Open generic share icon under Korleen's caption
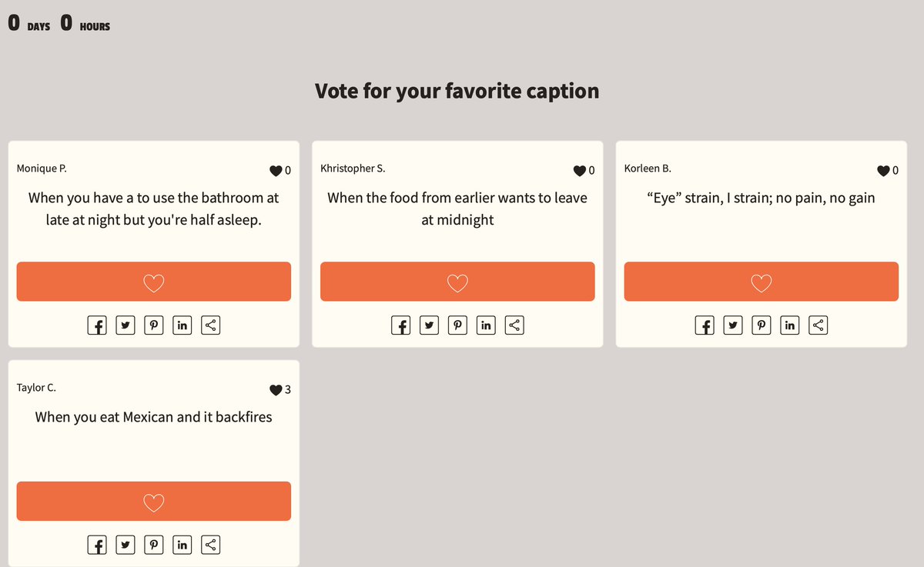Screen dimensions: 924x567 (819, 325)
